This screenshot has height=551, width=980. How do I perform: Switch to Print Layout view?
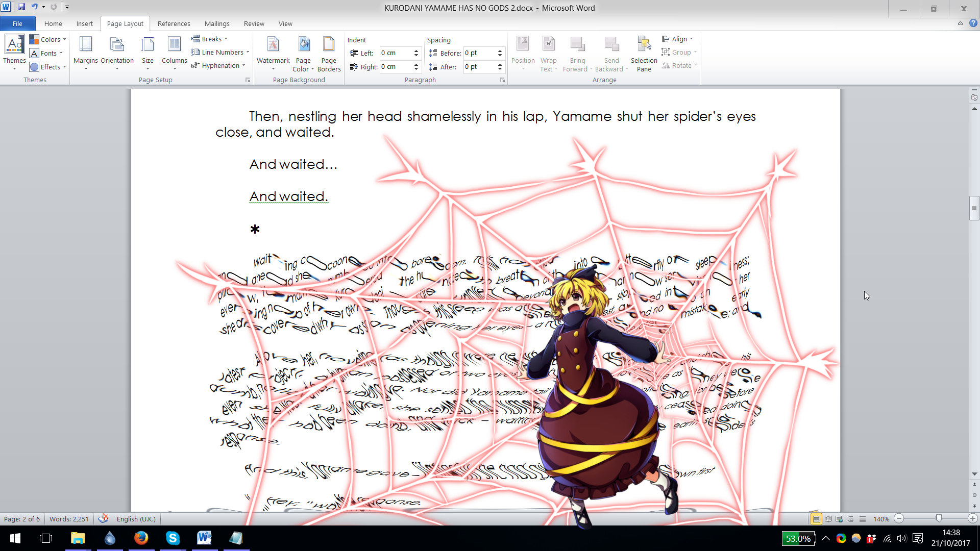point(817,519)
